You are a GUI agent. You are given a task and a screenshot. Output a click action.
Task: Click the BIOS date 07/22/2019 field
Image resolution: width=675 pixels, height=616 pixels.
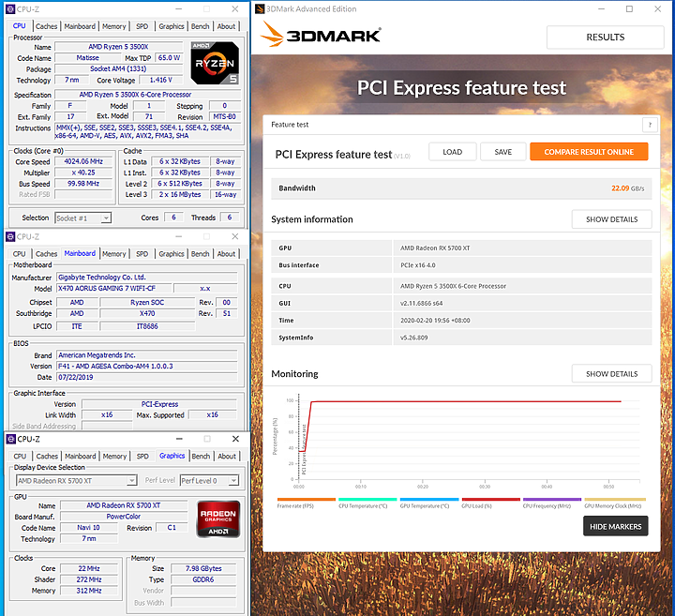pyautogui.click(x=147, y=378)
